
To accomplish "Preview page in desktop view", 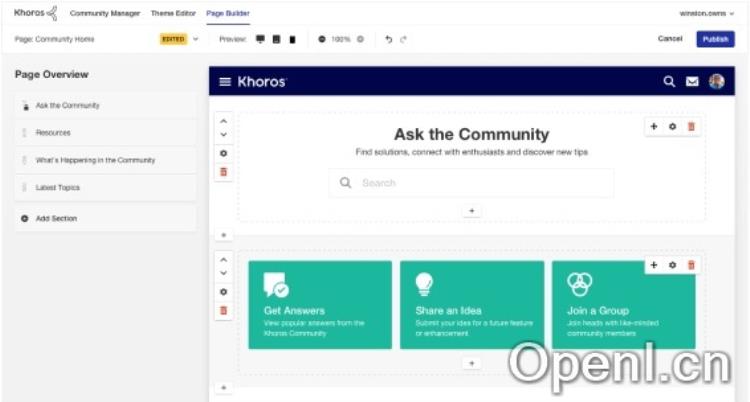I will 260,39.
